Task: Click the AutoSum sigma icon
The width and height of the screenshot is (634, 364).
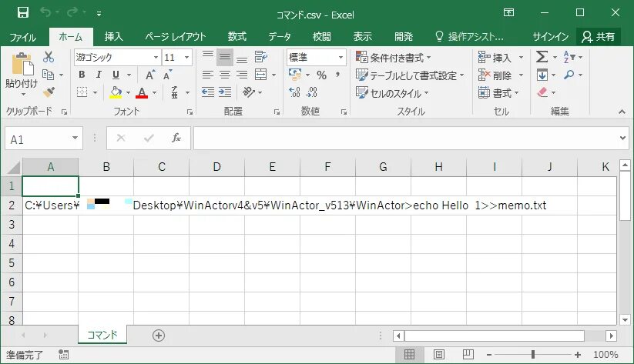Action: [542, 57]
